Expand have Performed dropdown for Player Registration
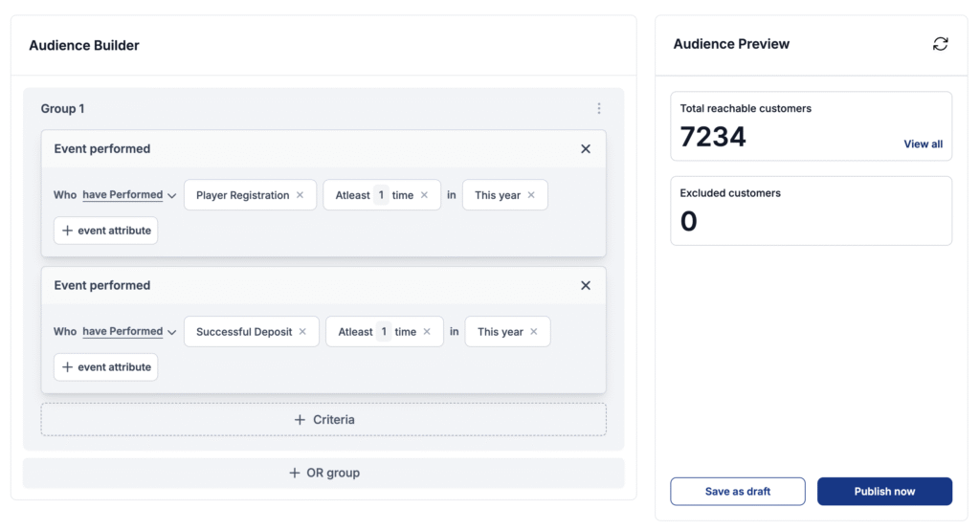The image size is (980, 530). [x=129, y=195]
